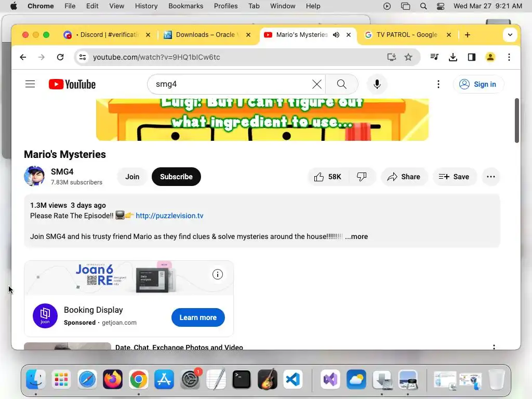Screen dimensions: 532x399
Task: Click the Booking Display ad title
Action: coord(94,310)
